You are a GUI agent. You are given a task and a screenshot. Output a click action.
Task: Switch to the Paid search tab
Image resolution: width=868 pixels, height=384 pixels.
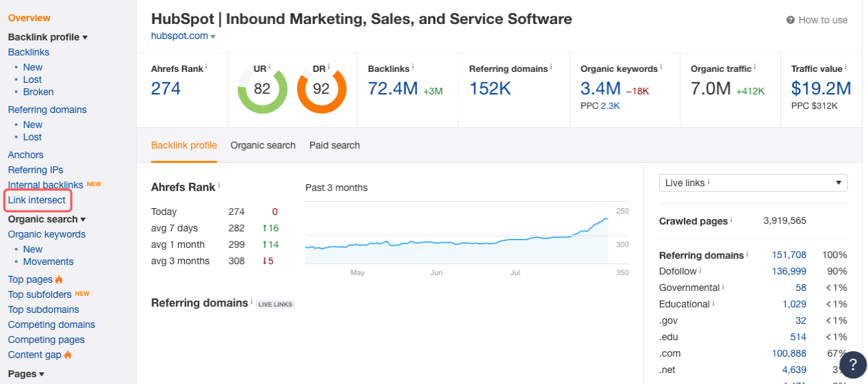(x=335, y=145)
